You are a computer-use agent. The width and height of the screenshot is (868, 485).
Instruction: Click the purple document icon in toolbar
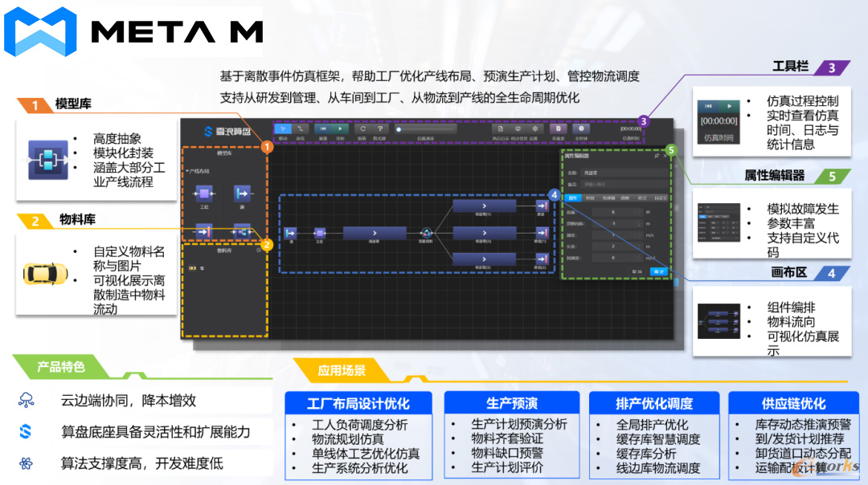click(559, 128)
